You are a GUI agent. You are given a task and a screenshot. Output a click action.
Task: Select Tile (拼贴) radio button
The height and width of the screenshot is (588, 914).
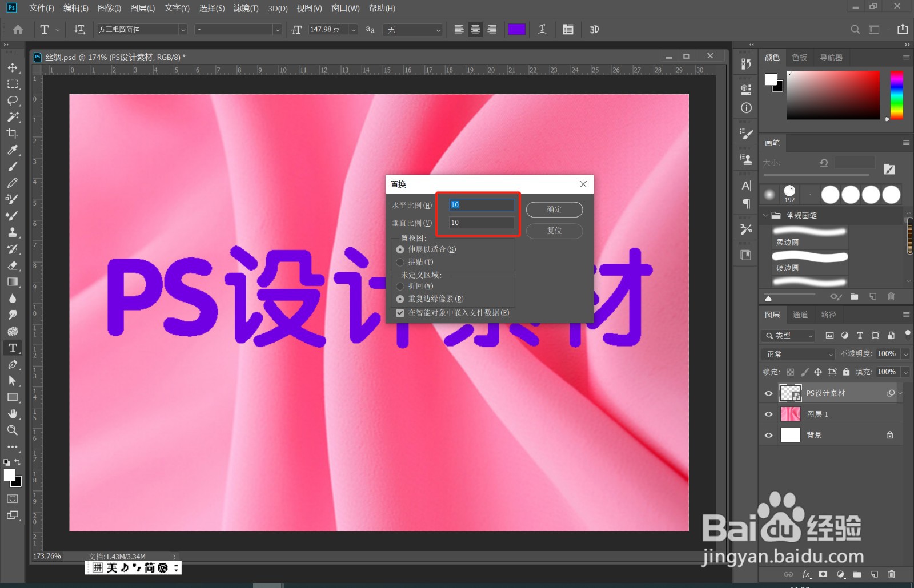400,262
